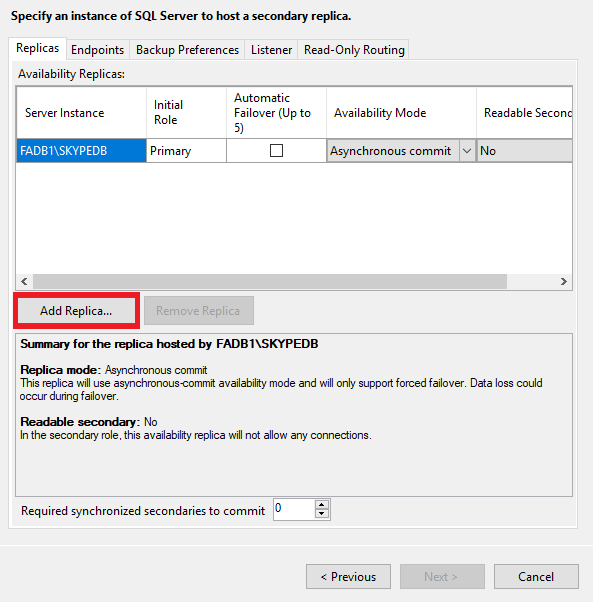Click the Automatic Failover column header

coord(276,113)
